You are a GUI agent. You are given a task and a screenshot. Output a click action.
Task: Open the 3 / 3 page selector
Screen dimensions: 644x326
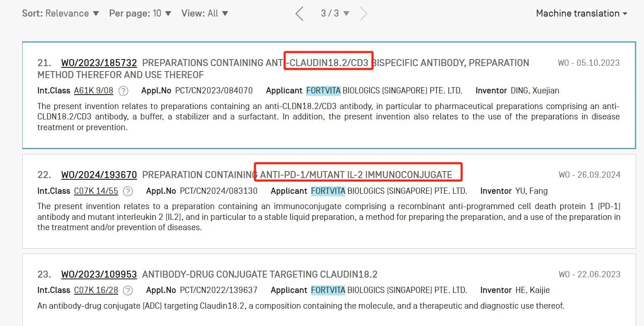click(335, 13)
